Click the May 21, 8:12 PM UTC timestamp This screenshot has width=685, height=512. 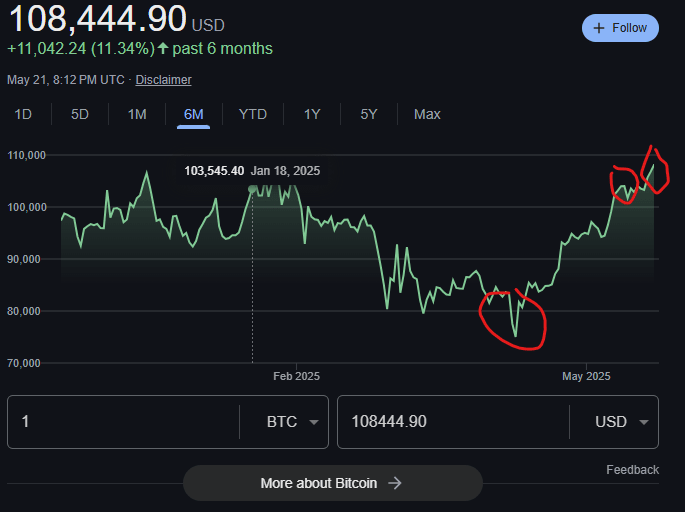pyautogui.click(x=66, y=80)
